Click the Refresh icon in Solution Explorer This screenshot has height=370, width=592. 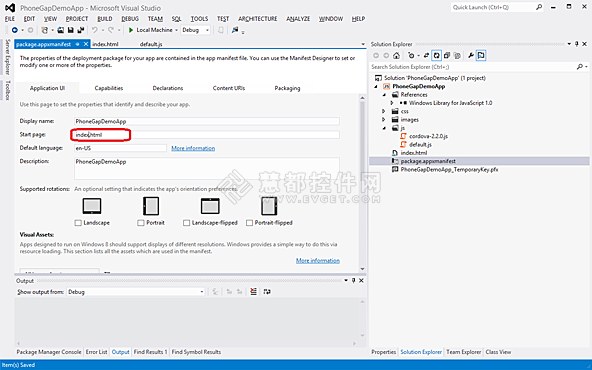coord(436,56)
